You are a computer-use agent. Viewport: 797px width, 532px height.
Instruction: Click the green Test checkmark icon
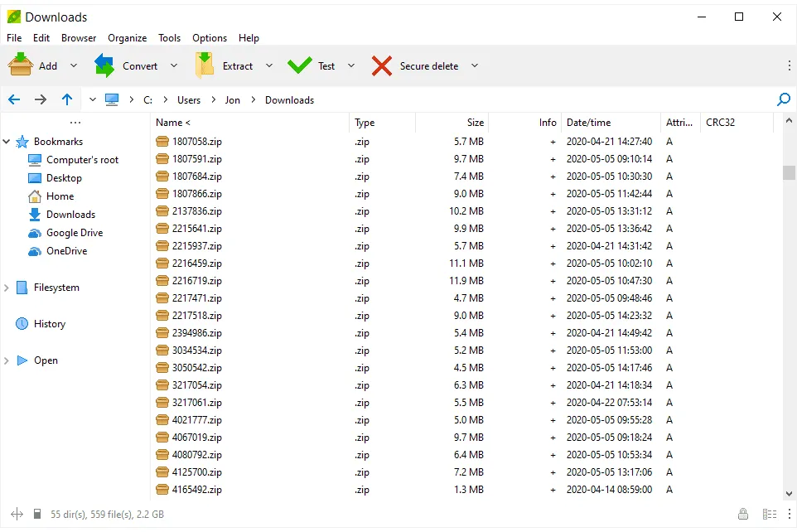[x=300, y=65]
